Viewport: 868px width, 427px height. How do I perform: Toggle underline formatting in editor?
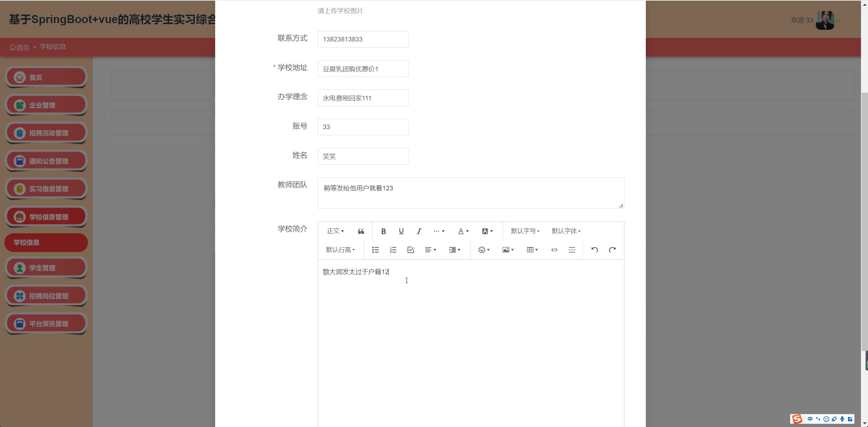point(401,231)
